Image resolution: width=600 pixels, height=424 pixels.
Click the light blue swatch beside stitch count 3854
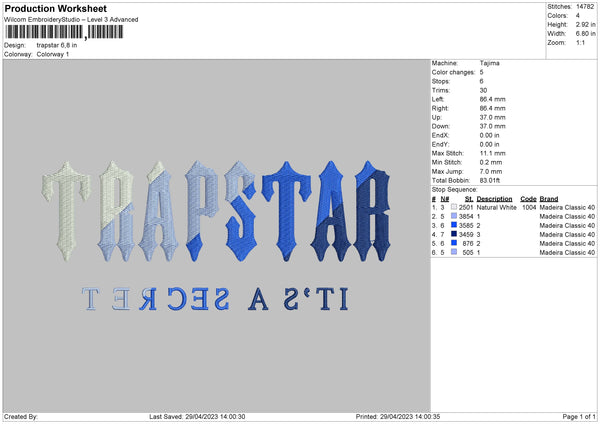click(x=454, y=216)
